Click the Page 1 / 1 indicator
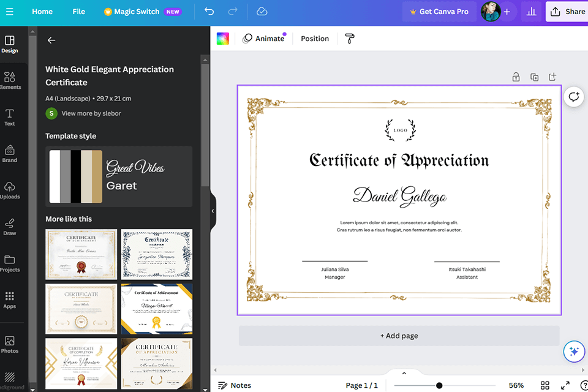This screenshot has height=392, width=588. tap(361, 385)
